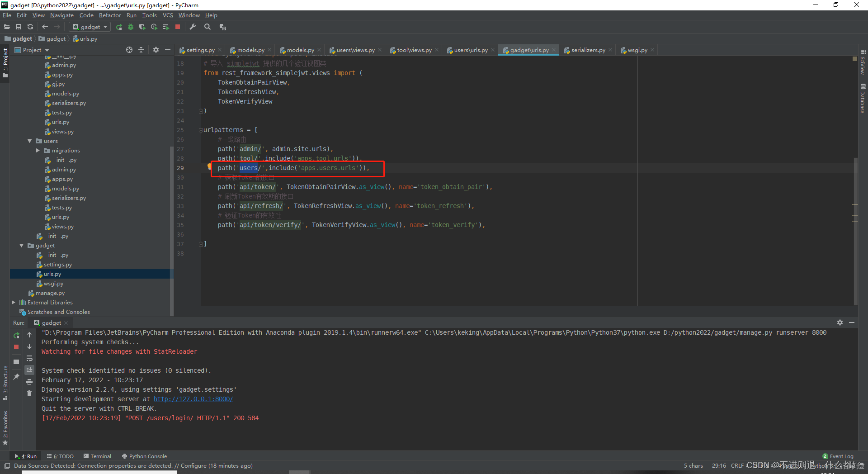Toggle pin tab in Run panel
The width and height of the screenshot is (868, 474).
coord(16,376)
